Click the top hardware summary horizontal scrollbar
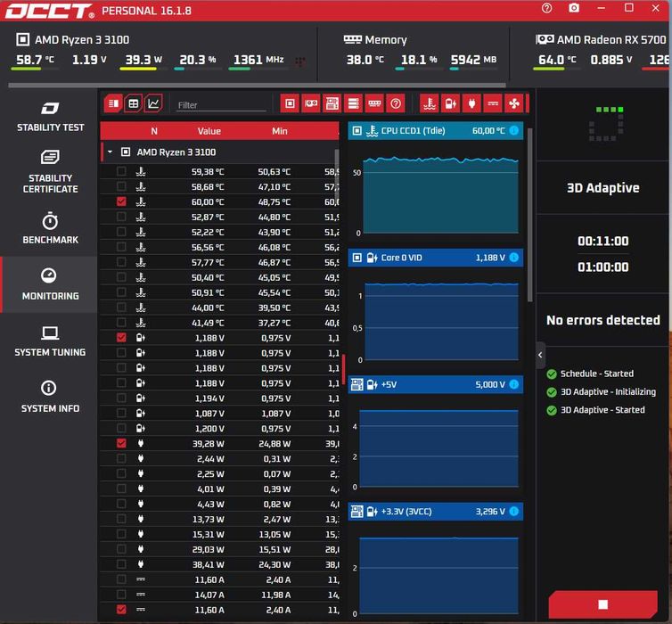The width and height of the screenshot is (672, 624). click(x=258, y=86)
